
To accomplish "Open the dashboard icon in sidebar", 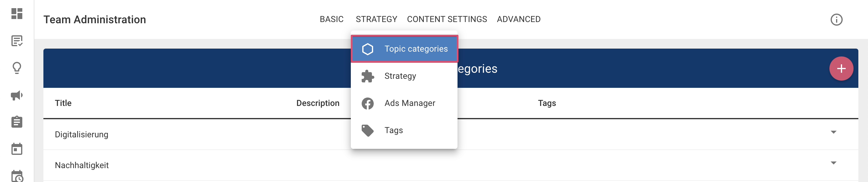I will tap(17, 14).
